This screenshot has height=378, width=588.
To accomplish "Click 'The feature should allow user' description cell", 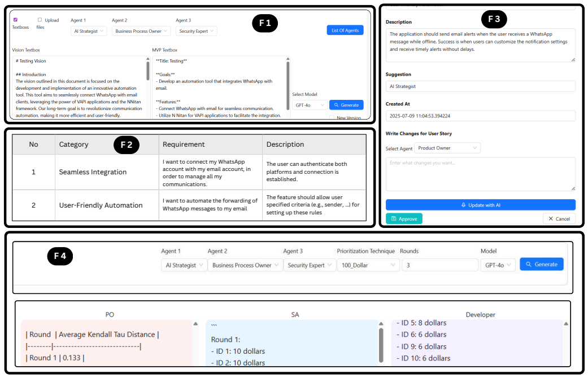I will coord(314,205).
